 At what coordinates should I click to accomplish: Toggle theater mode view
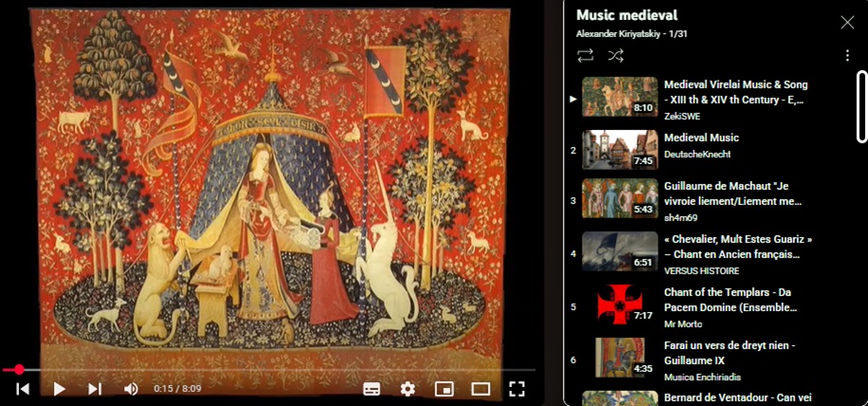480,388
